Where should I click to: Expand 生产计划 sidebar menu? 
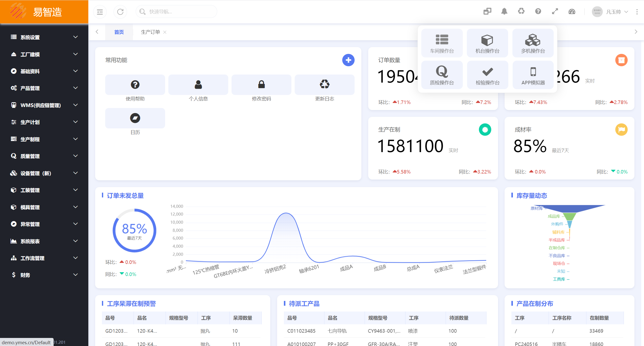pos(44,122)
